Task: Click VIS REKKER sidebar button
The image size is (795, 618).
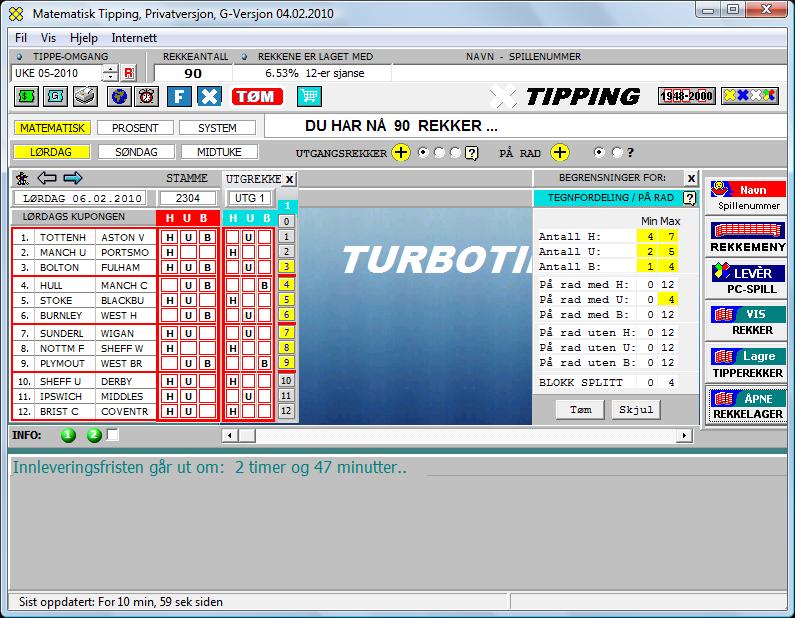Action: coord(748,321)
